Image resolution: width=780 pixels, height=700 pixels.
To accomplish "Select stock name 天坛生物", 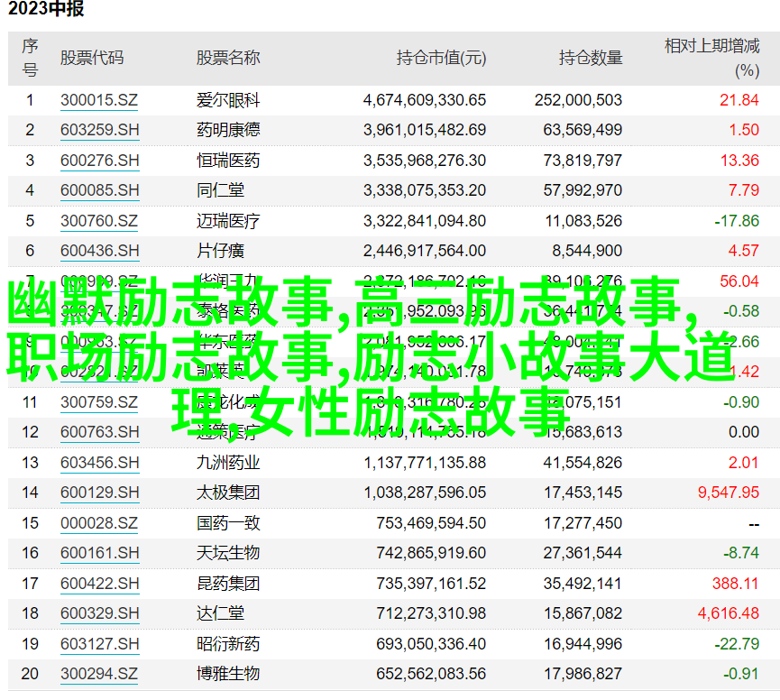I will (228, 553).
